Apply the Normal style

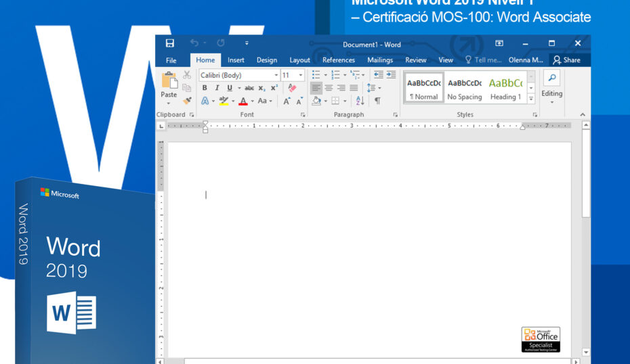pos(424,87)
